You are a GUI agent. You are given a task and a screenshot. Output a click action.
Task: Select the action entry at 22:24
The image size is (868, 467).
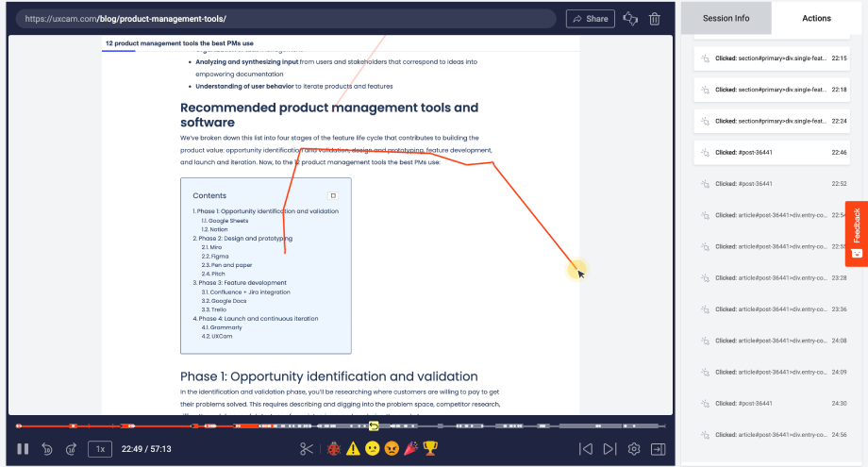click(x=772, y=121)
